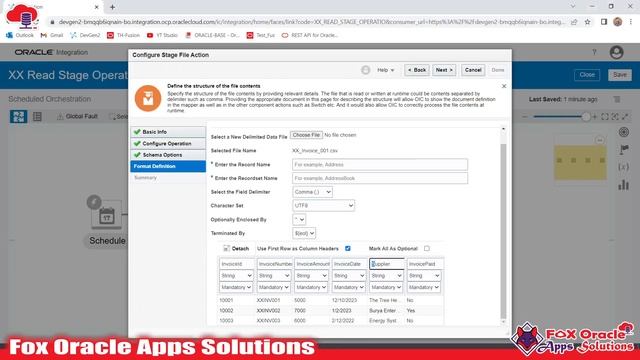
Task: Click the Next button in the dialog
Action: [444, 70]
